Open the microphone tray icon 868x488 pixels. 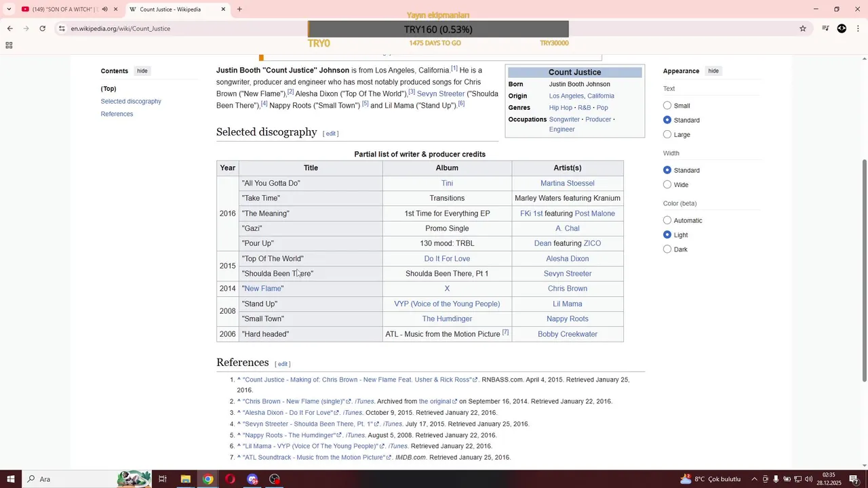click(x=776, y=479)
